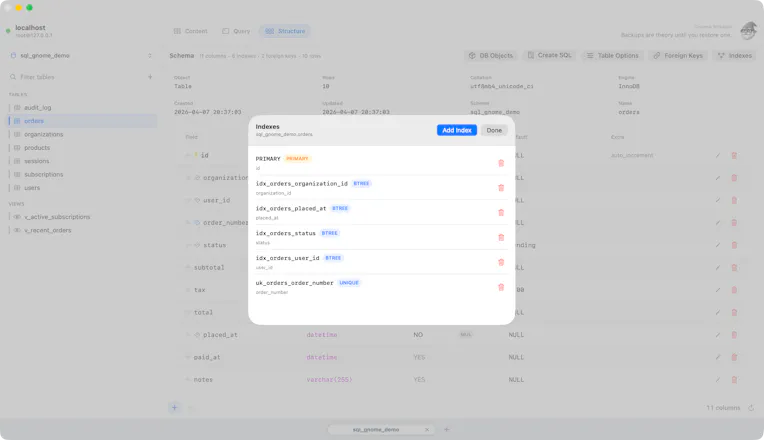Viewport: 764px width, 440px height.
Task: Click the uk_orders_order_number index name
Action: 294,283
